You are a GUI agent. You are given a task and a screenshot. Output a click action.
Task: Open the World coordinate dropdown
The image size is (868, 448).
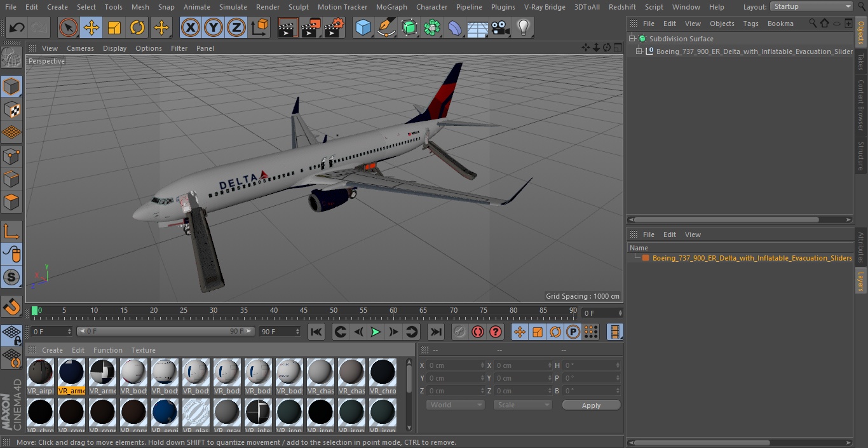(455, 405)
